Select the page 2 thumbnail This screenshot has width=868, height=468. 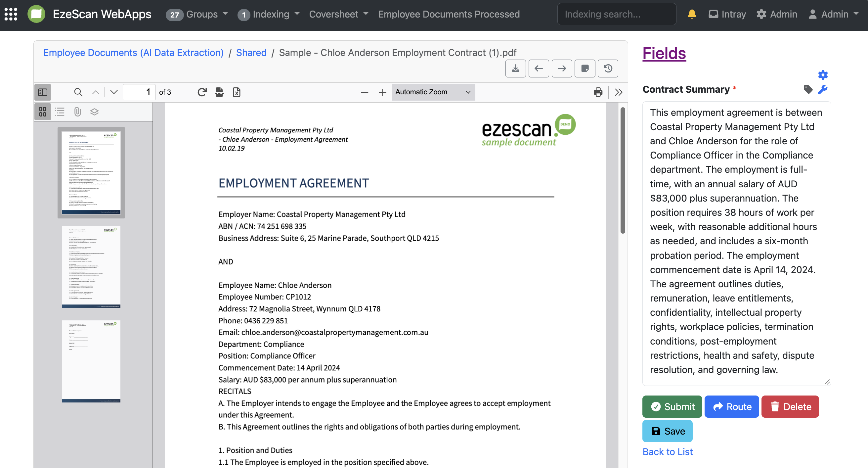coord(91,267)
